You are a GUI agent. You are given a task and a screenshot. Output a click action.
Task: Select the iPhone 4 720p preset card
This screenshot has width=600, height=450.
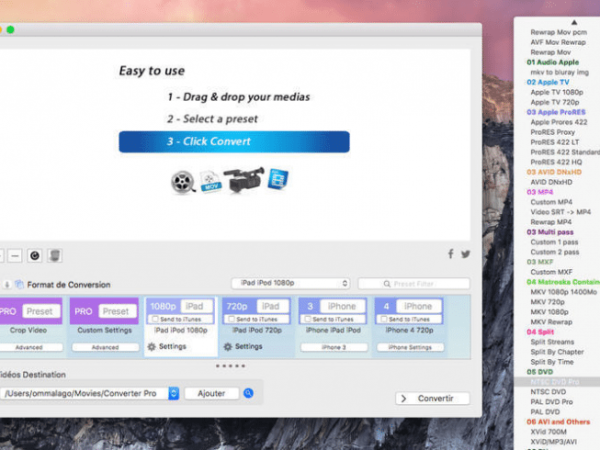tap(409, 326)
